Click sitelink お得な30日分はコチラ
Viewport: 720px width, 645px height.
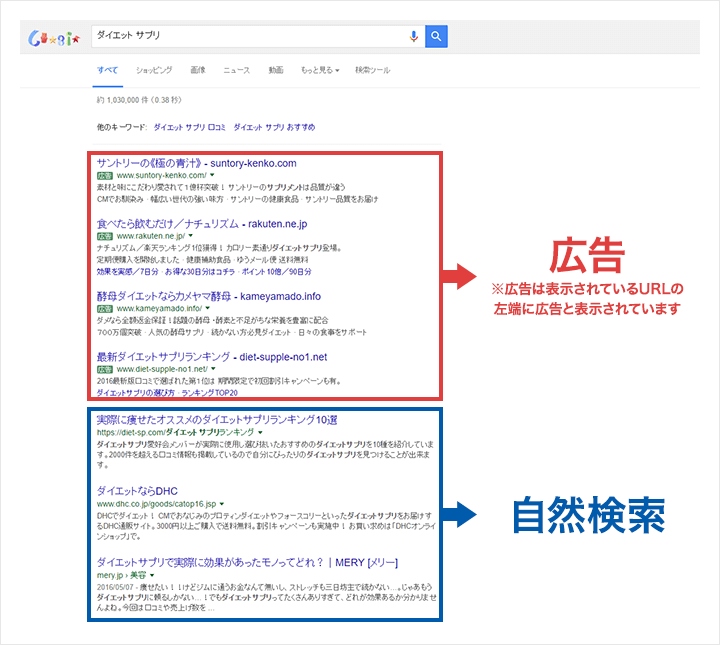200,272
